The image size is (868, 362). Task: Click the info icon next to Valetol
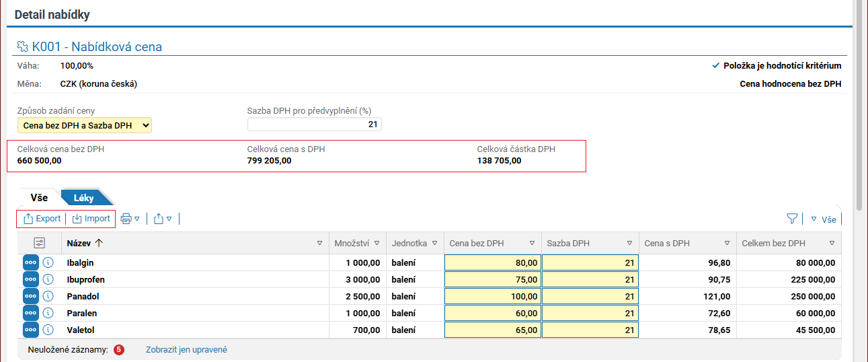click(x=48, y=330)
